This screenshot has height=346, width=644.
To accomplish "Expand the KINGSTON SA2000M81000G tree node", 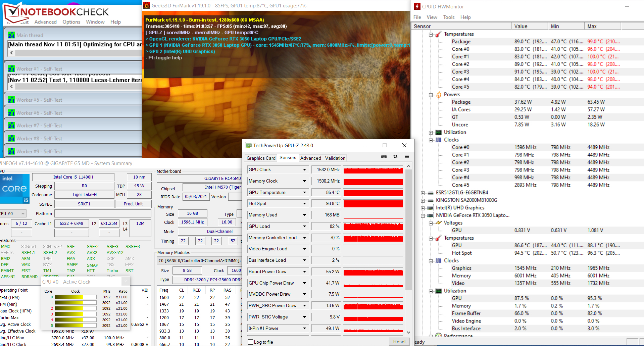I will pyautogui.click(x=423, y=200).
